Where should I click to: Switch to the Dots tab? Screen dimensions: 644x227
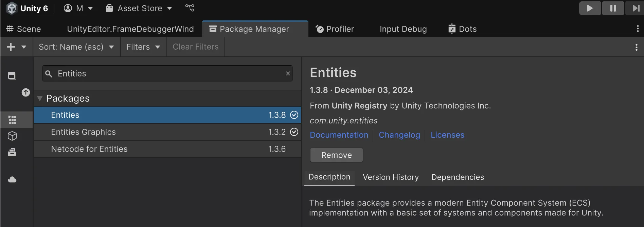pyautogui.click(x=463, y=29)
